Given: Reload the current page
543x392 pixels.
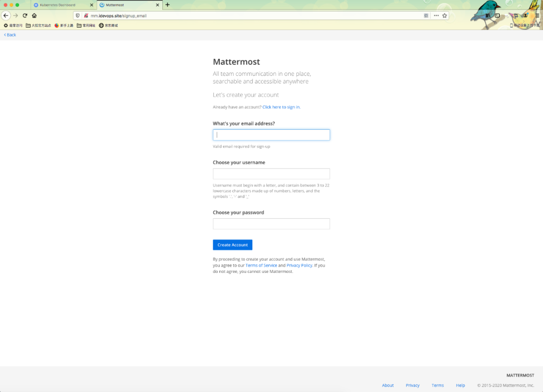Looking at the screenshot, I should coord(25,16).
